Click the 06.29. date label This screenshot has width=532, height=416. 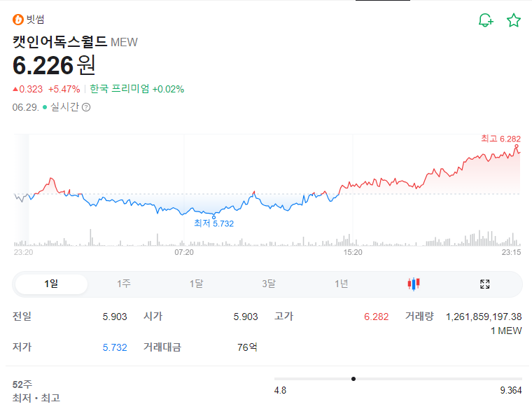tap(26, 108)
